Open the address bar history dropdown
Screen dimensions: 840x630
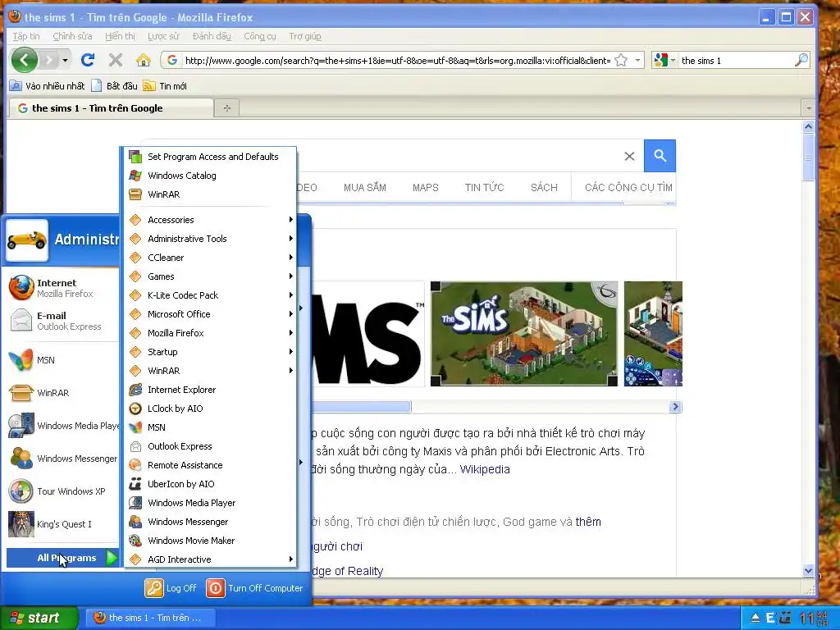click(x=637, y=60)
